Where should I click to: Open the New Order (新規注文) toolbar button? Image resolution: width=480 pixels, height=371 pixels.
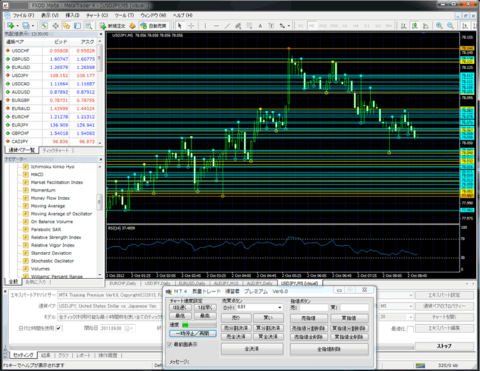[112, 26]
